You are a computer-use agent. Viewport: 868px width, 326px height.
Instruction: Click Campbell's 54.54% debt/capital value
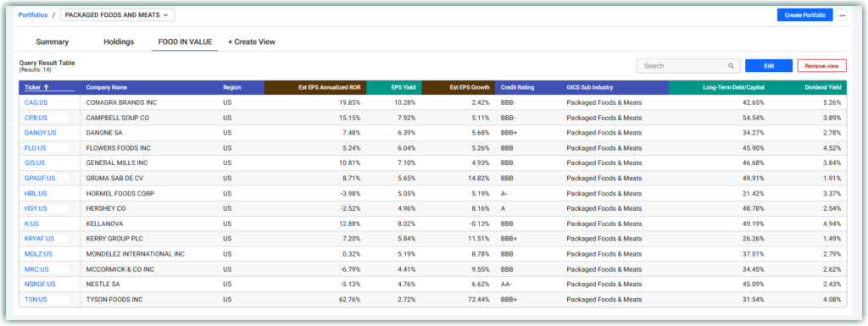click(754, 118)
